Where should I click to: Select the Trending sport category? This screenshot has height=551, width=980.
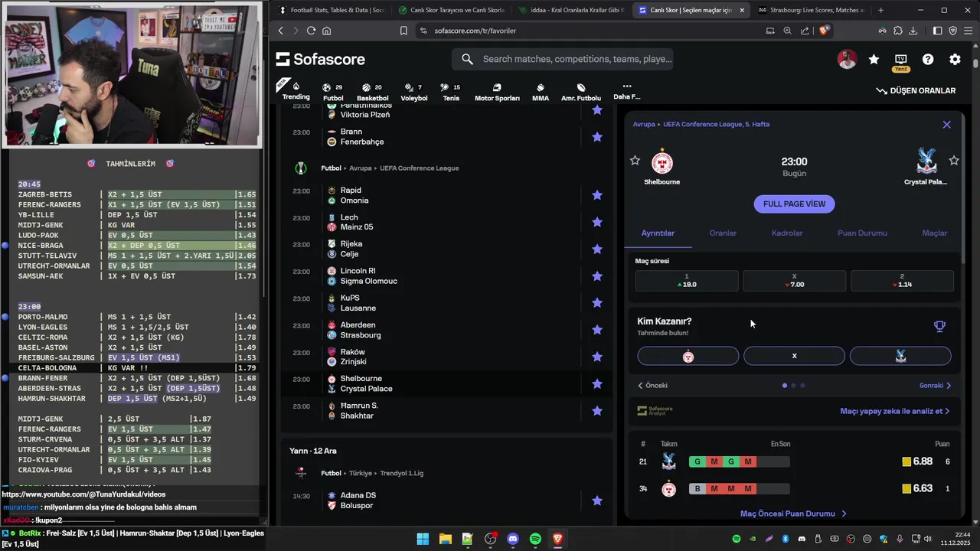[x=296, y=91]
